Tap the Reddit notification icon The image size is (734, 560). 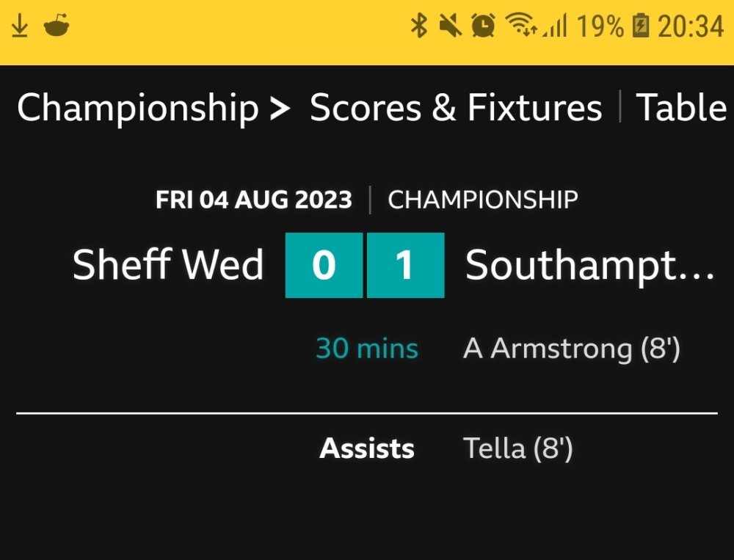(x=57, y=27)
